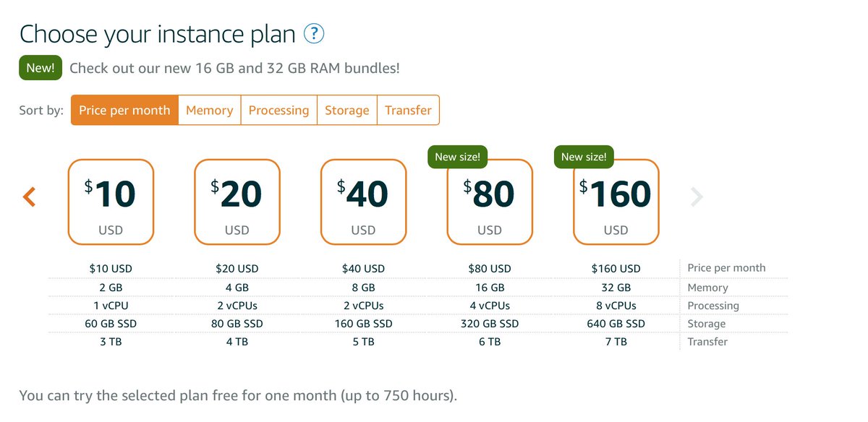Click the Price per month row label
The image size is (868, 422).
tap(726, 268)
